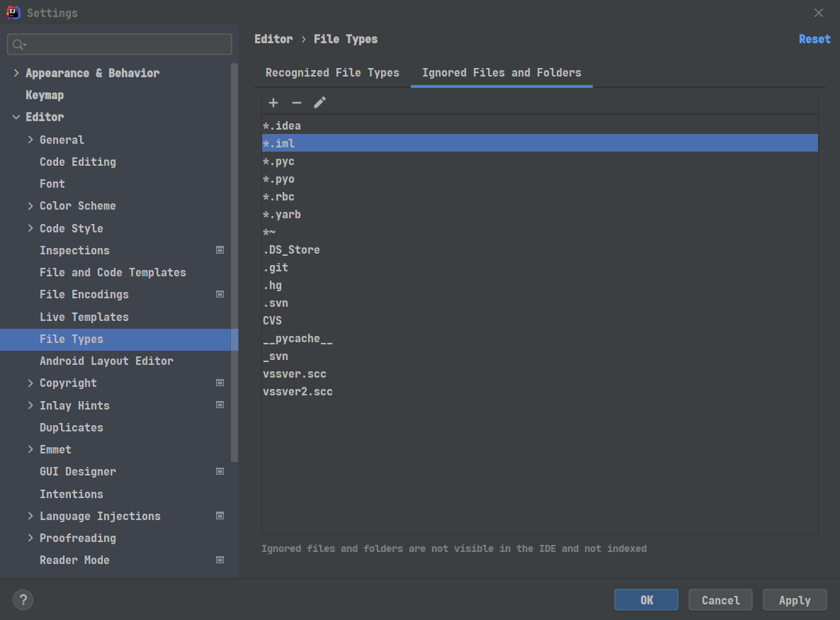Open the Code Editing settings
This screenshot has height=620, width=840.
tap(78, 162)
